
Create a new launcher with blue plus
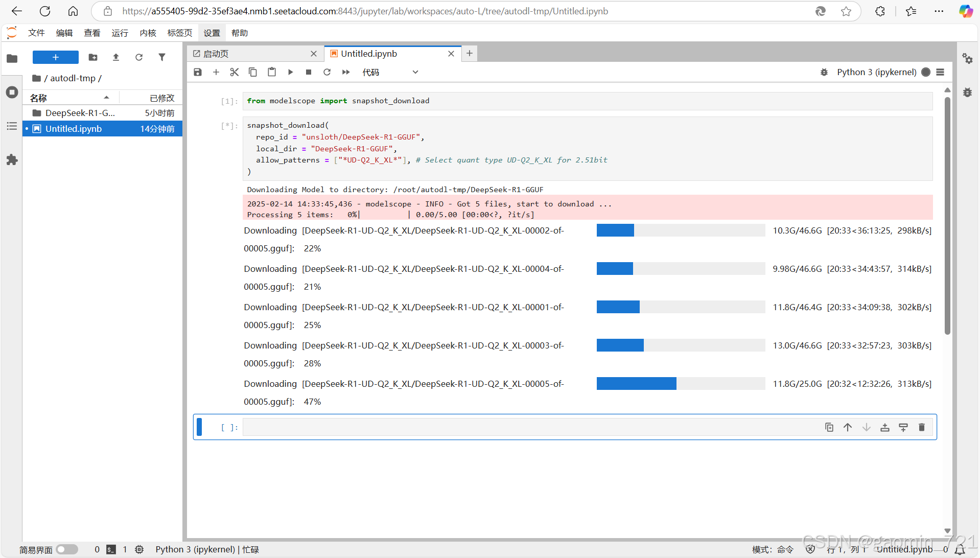coord(56,57)
